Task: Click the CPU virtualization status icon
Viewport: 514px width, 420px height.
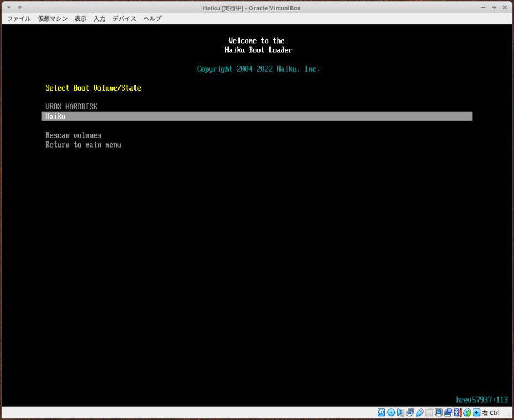Action: [x=458, y=412]
